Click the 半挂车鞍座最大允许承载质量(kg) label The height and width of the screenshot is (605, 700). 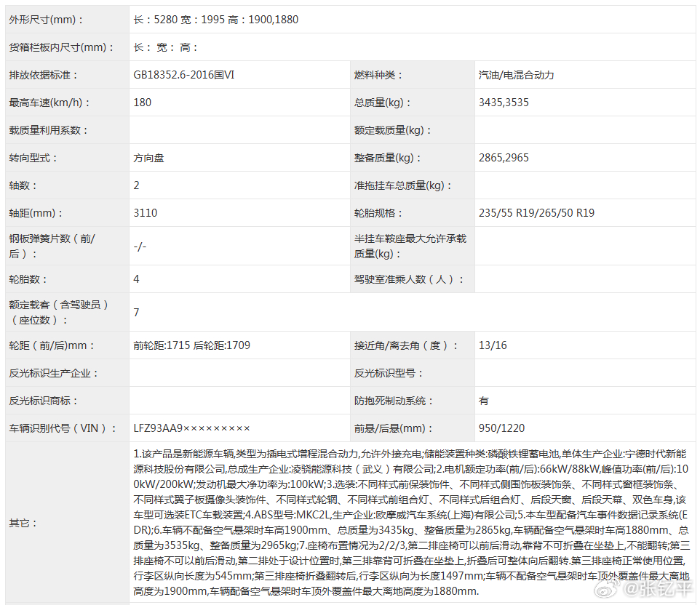tap(410, 247)
